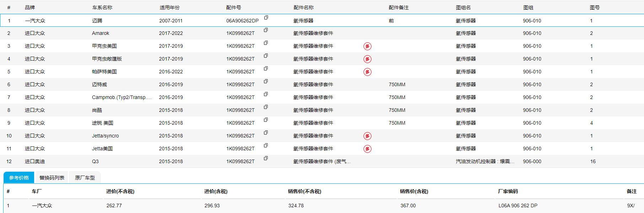Image resolution: width=644 pixels, height=213 pixels.
Task: Select 一汽大众 brand in row 1
Action: tap(35, 21)
